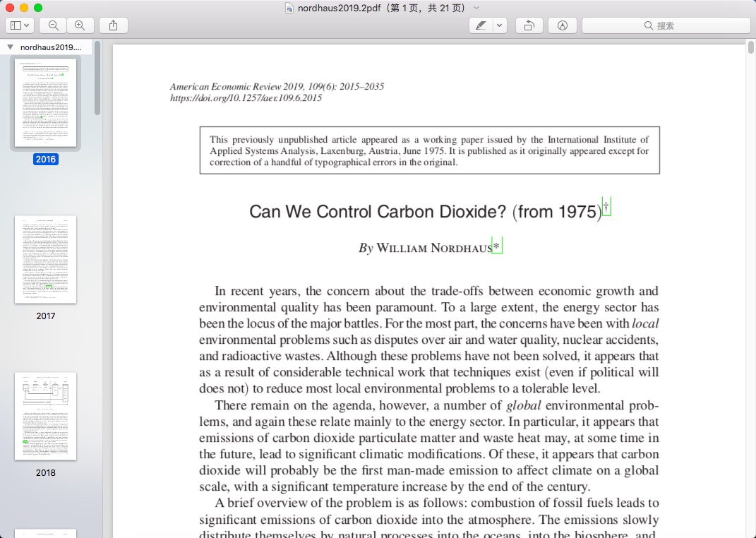Click the 2018 page label

coord(45,472)
